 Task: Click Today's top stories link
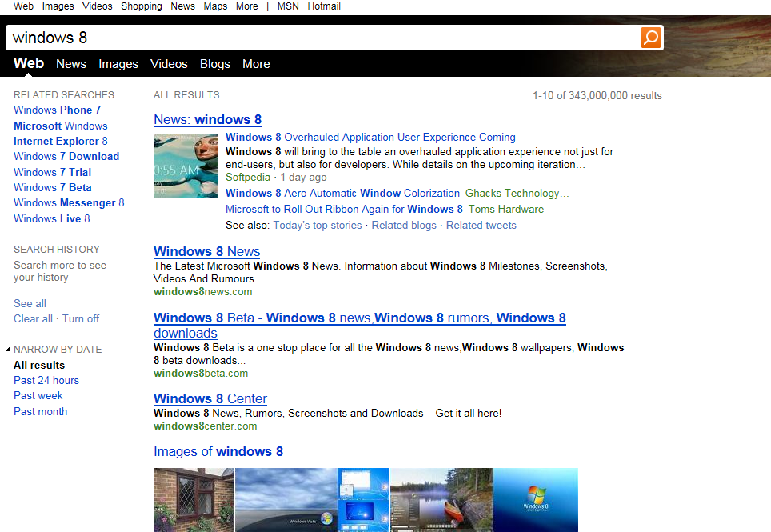click(318, 225)
